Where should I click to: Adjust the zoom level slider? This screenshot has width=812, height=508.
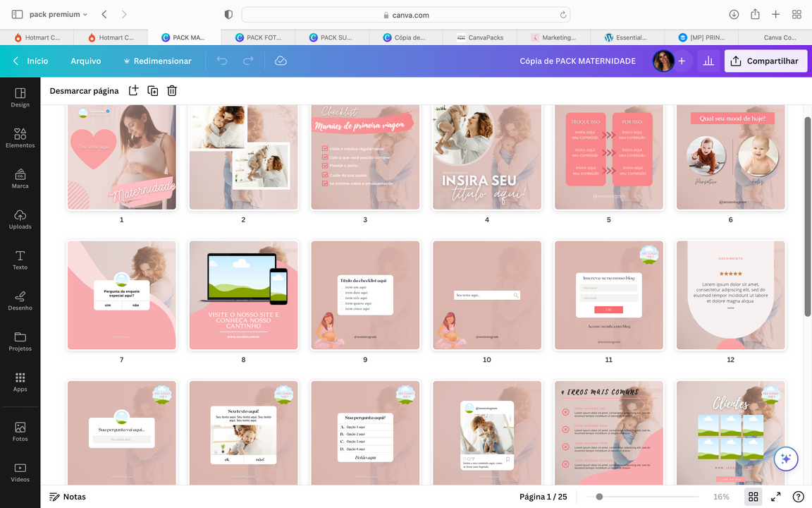coord(599,497)
